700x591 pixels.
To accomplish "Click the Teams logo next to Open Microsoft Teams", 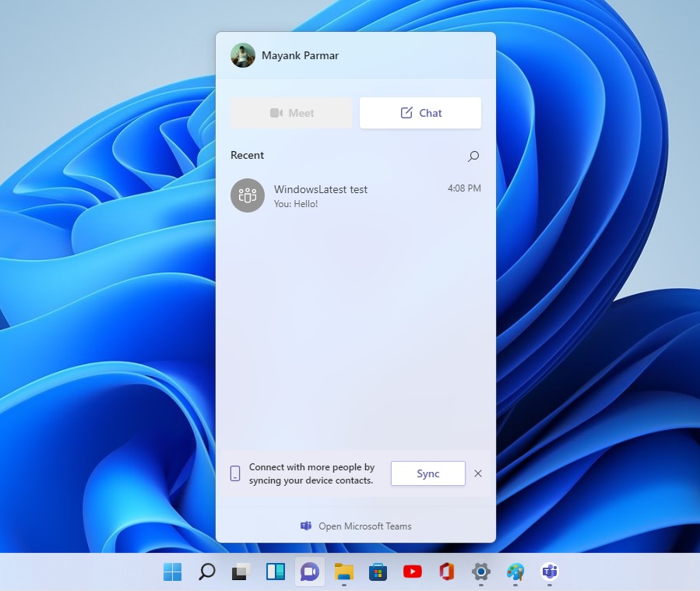I will coord(305,525).
